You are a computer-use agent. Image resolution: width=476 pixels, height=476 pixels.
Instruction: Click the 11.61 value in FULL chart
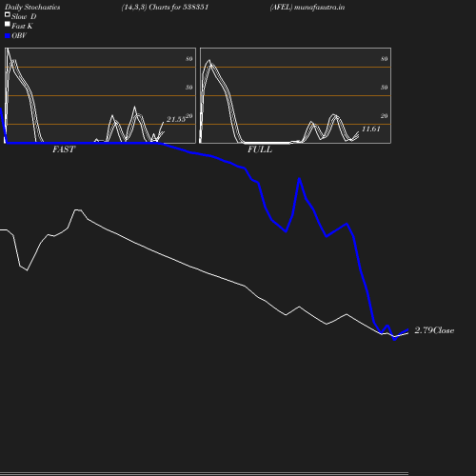(x=371, y=129)
